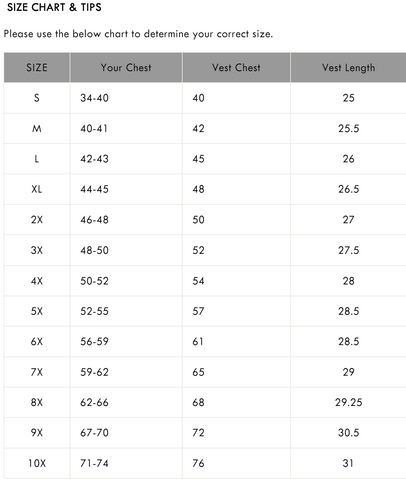Click vest length value 25.5

click(x=349, y=128)
